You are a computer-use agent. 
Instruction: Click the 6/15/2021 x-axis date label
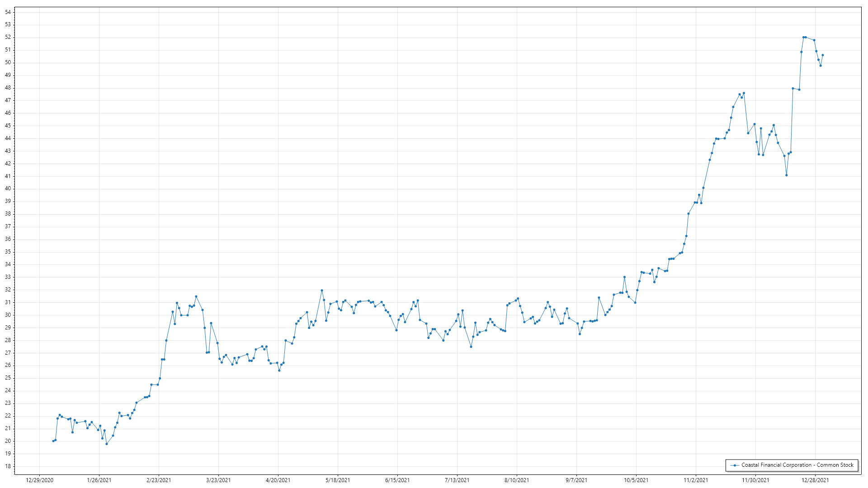[397, 480]
